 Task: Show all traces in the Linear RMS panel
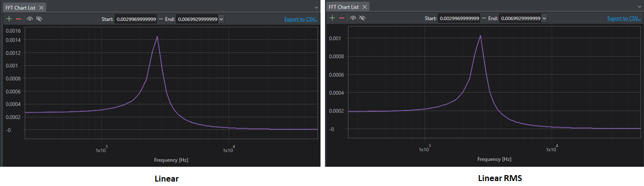[354, 18]
